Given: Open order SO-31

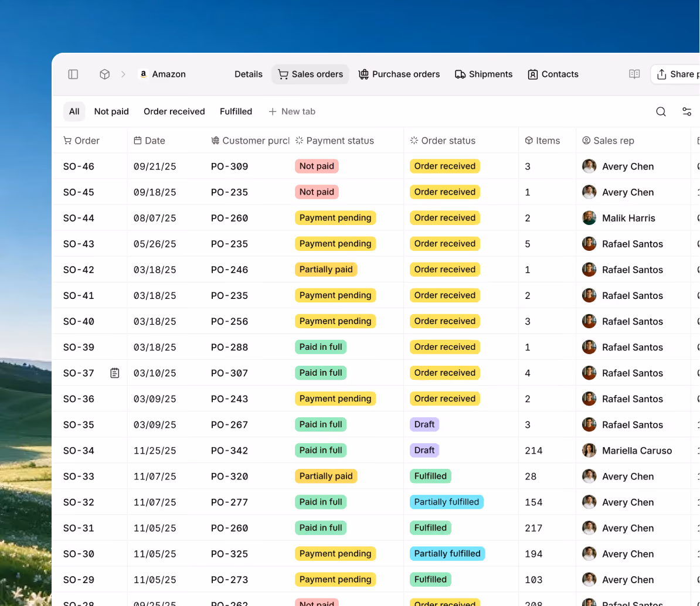Looking at the screenshot, I should coord(79,529).
